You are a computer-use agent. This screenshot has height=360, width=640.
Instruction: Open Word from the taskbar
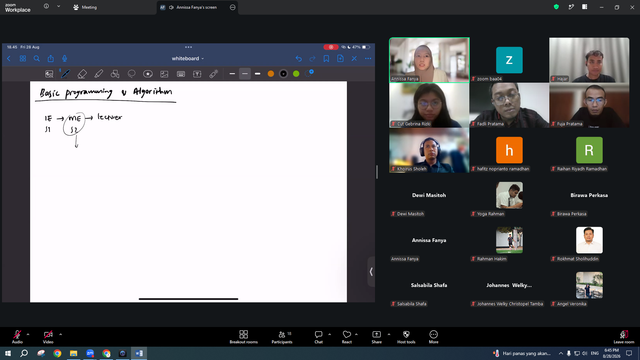coord(139,353)
